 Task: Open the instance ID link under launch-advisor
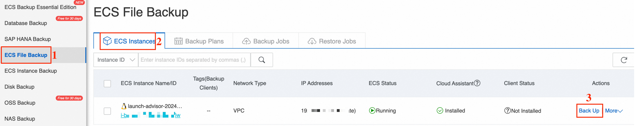tap(150, 115)
